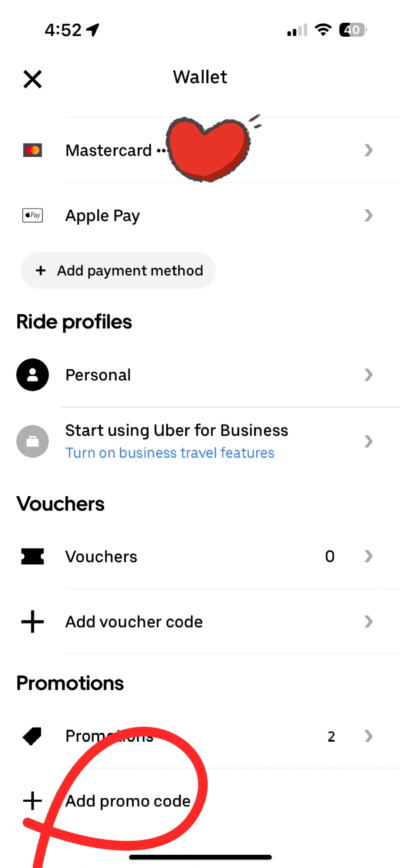
Task: Close the Wallet screen with the X
Action: tap(33, 79)
